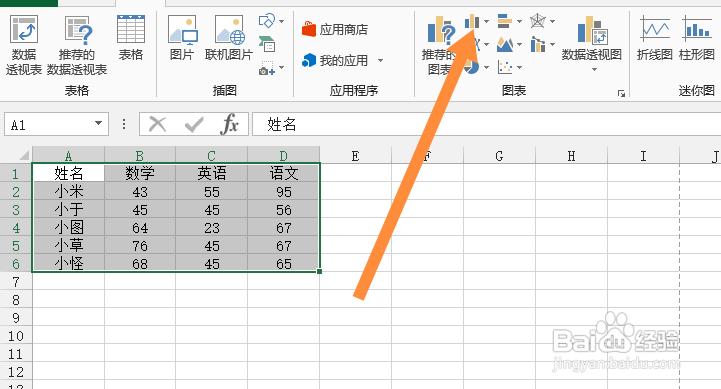Select column G header
Viewport: 721px width, 389px height.
click(x=499, y=155)
